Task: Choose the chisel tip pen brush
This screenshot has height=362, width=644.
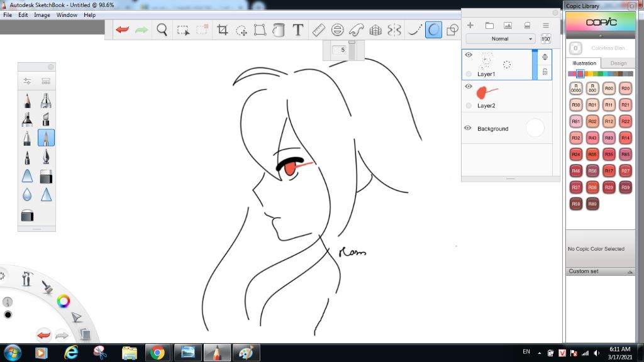Action: click(46, 119)
